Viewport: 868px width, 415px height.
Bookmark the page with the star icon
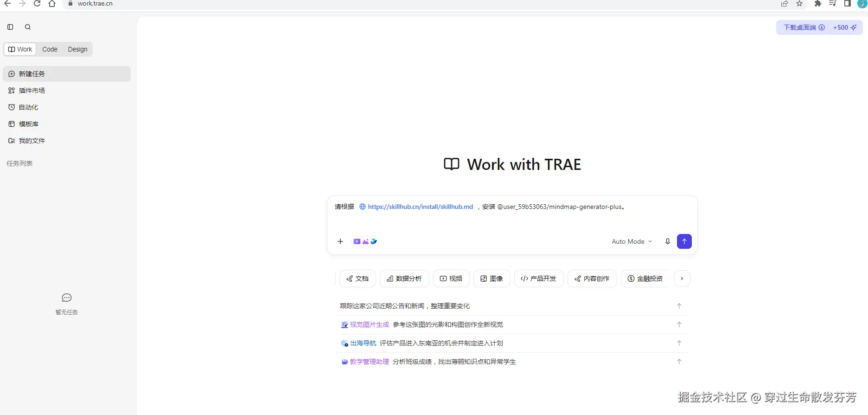coord(799,3)
